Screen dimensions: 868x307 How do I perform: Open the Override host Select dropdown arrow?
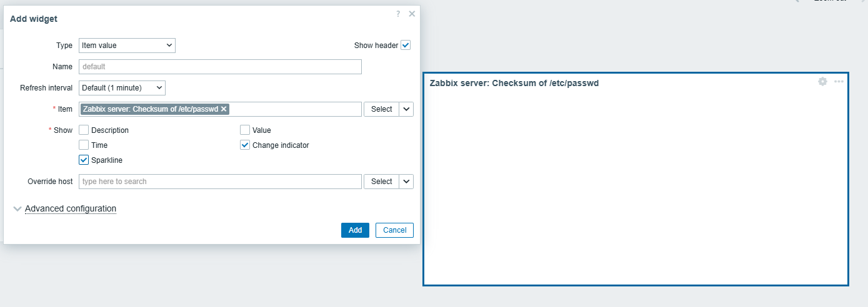(406, 182)
